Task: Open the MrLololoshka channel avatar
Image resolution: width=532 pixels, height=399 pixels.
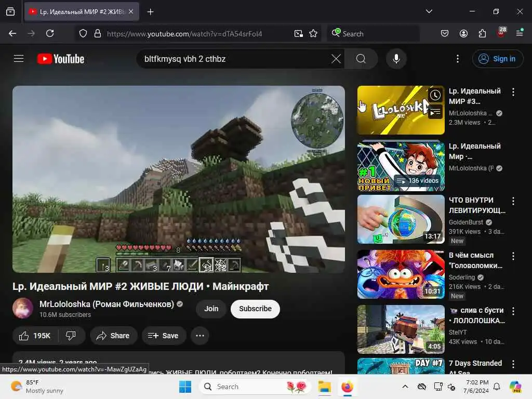Action: tap(23, 308)
